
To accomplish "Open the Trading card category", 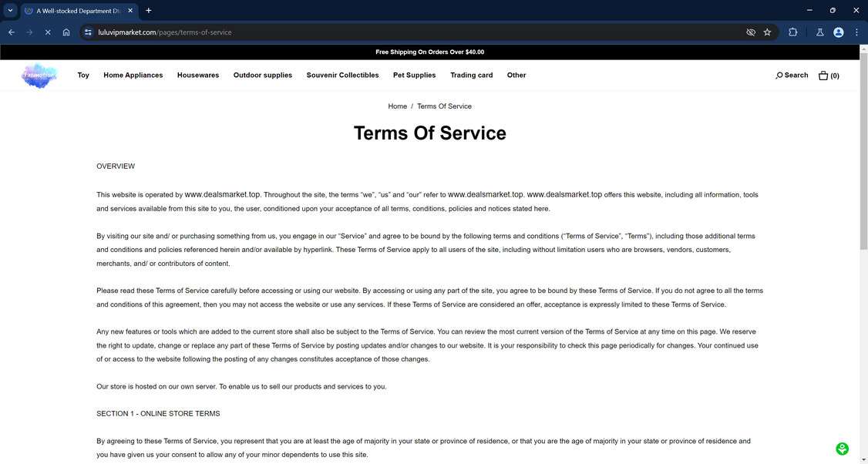I will [471, 76].
